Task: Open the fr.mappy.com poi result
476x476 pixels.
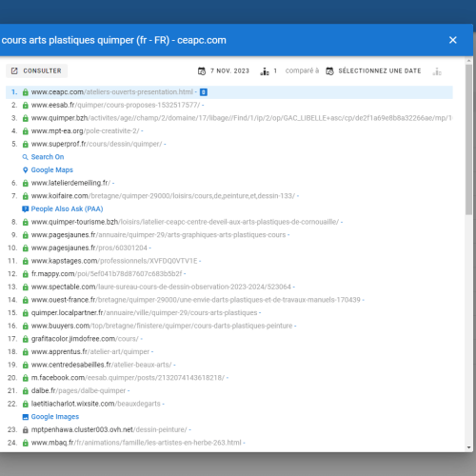Action: click(x=107, y=273)
